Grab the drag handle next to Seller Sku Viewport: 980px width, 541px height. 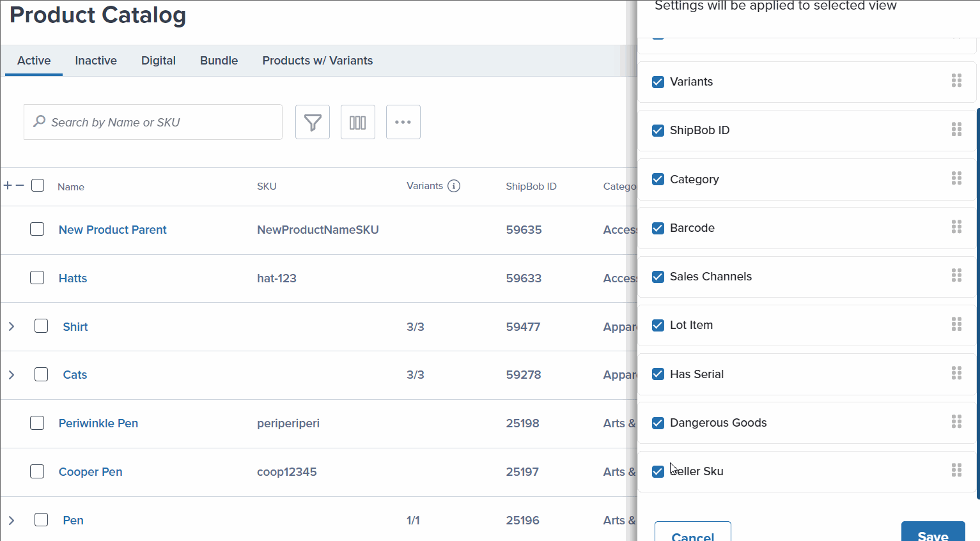click(956, 470)
